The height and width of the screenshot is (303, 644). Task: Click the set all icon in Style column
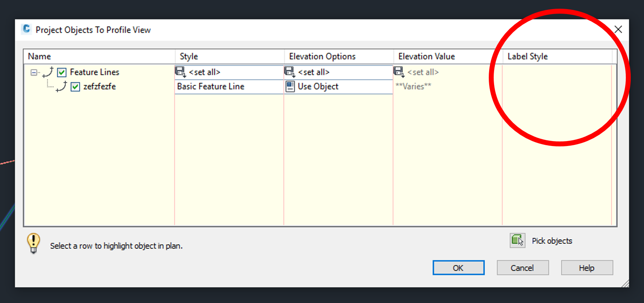point(180,72)
